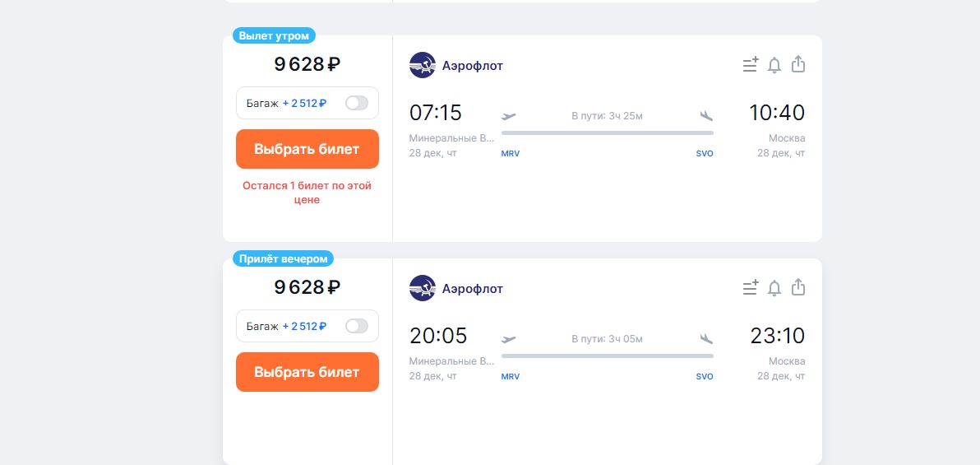Enable baggage for the 07:15 flight
Screen dimensions: 980x465
[x=357, y=103]
